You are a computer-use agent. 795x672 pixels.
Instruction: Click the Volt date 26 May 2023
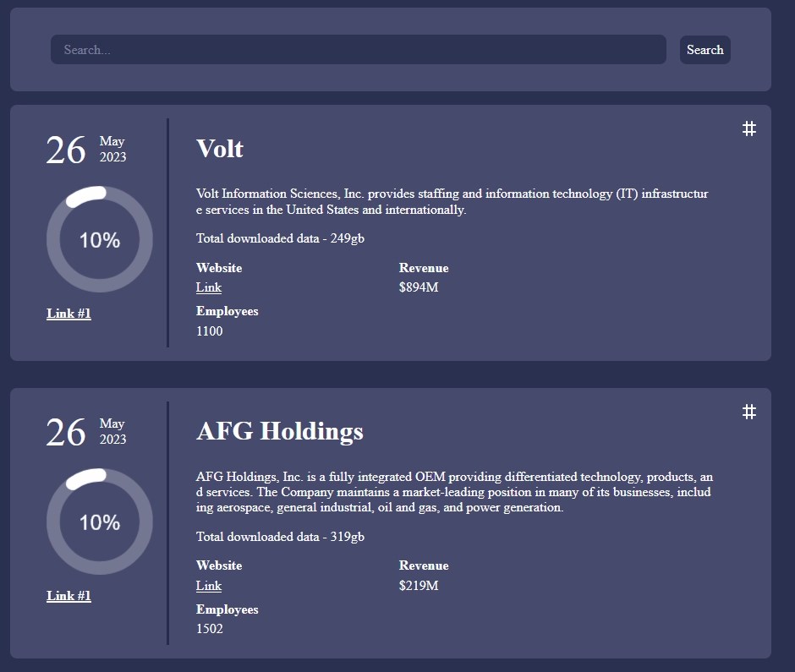85,150
